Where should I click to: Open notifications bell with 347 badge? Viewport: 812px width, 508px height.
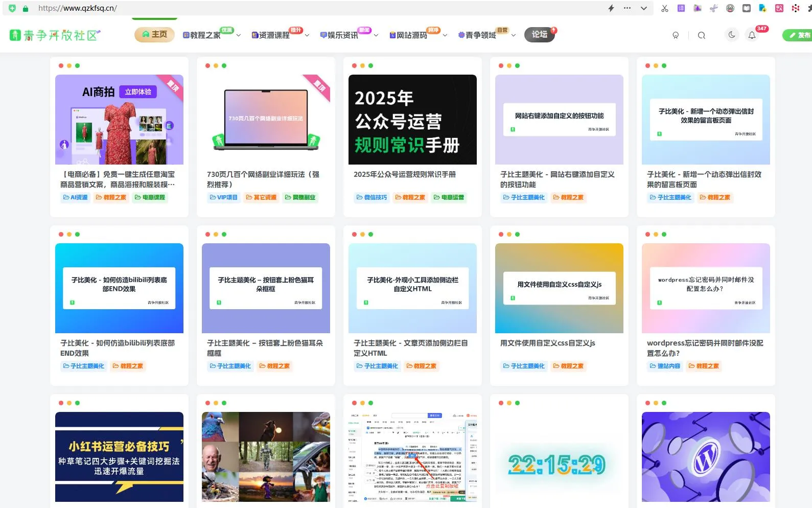coord(752,35)
